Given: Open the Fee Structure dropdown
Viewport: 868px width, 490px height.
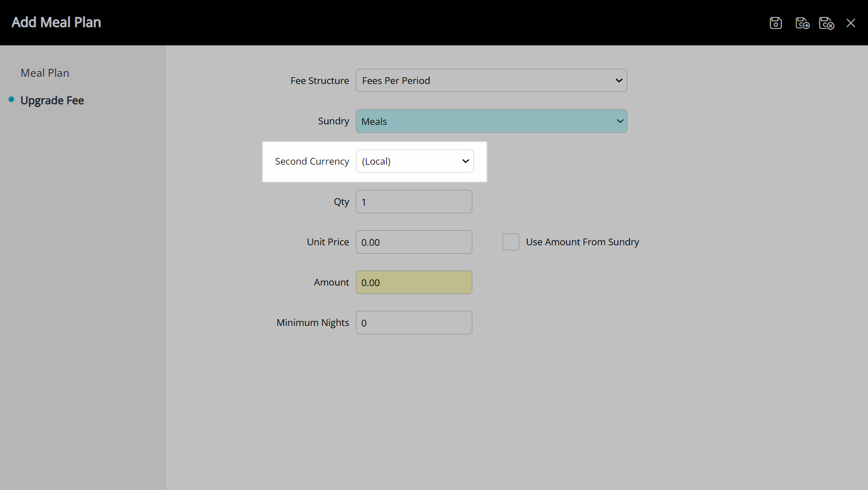Looking at the screenshot, I should [x=491, y=81].
